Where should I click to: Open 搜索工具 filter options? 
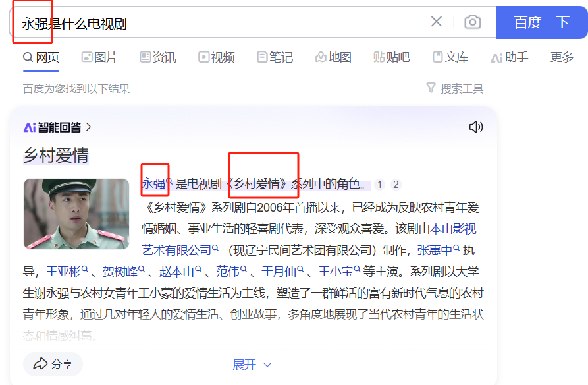(x=455, y=88)
